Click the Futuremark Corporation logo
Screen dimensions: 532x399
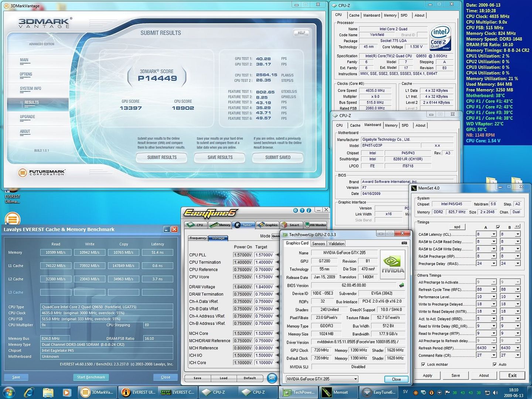pos(42,172)
